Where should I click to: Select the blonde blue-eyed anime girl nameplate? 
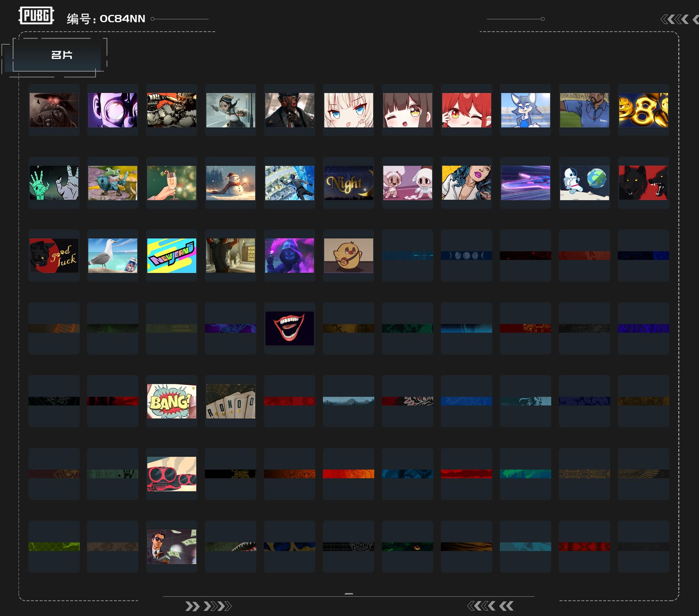[349, 110]
